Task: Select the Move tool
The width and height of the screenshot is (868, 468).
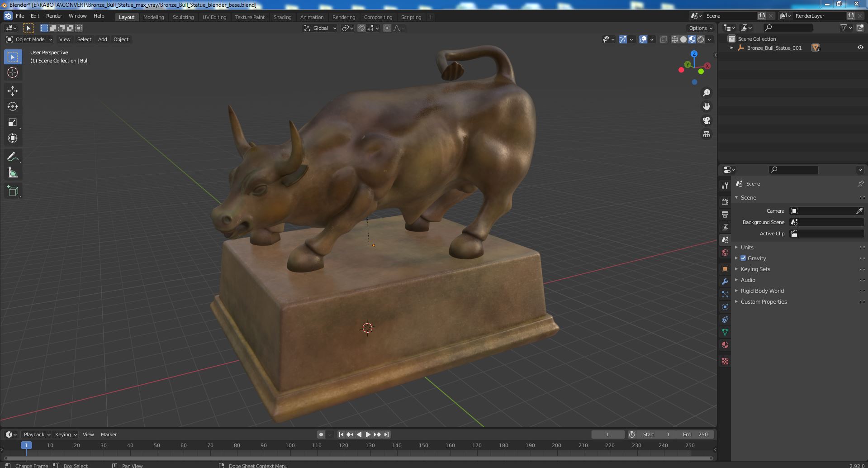Action: (x=13, y=91)
